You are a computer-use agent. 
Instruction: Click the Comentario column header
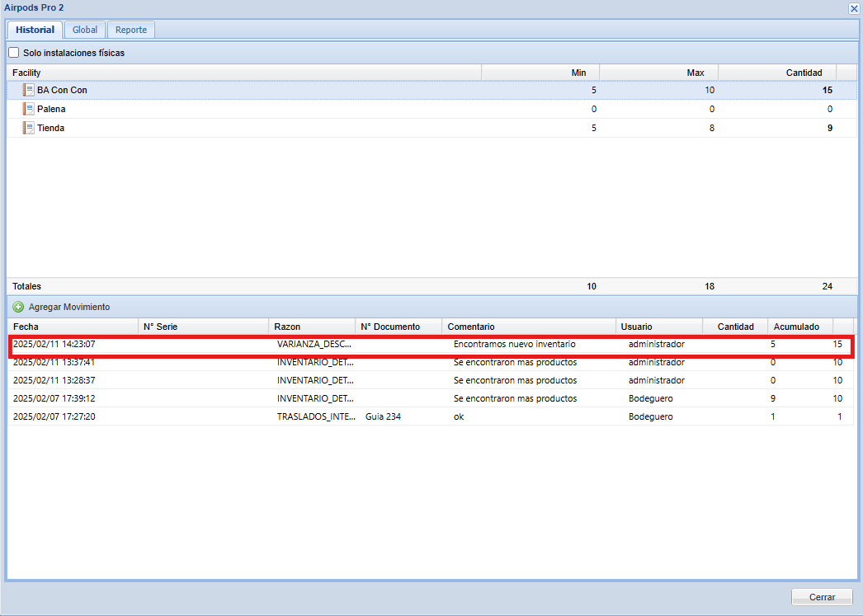point(529,327)
